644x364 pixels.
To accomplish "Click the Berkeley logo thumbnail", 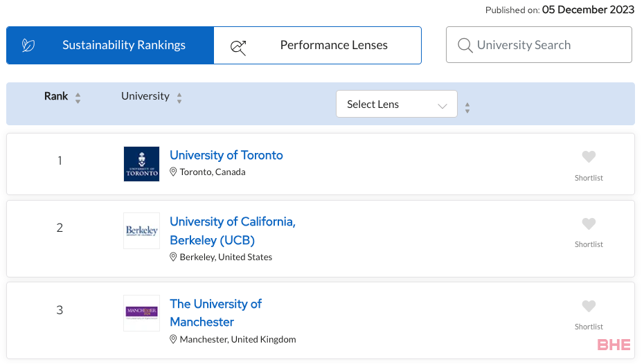I will 141,230.
